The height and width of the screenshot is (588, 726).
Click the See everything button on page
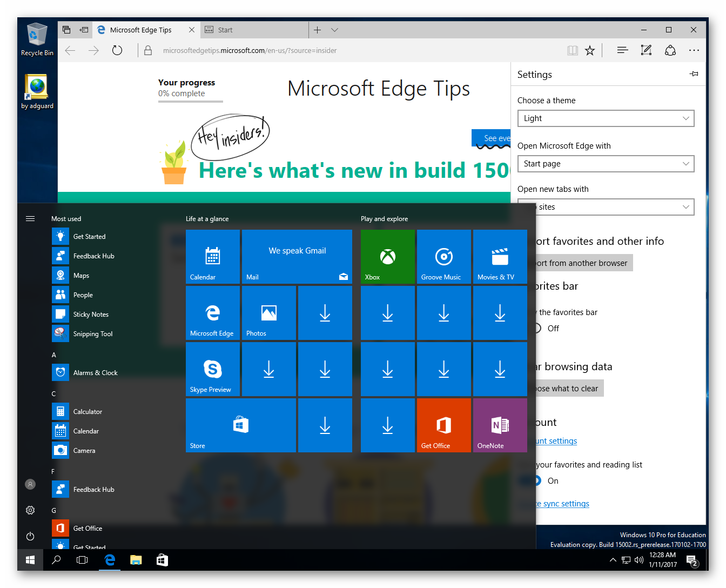pyautogui.click(x=491, y=138)
